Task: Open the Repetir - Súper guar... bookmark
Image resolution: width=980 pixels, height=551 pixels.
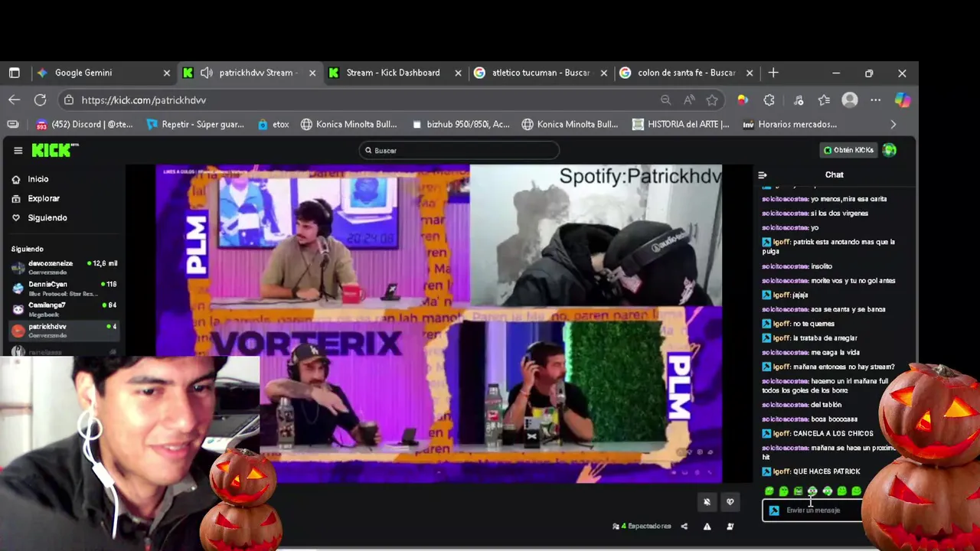Action: pyautogui.click(x=195, y=124)
